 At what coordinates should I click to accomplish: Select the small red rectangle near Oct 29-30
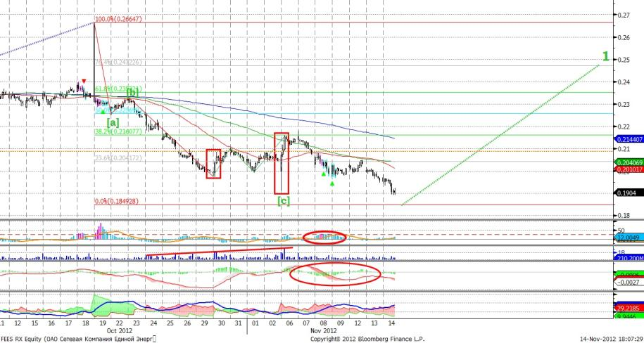[x=214, y=163]
